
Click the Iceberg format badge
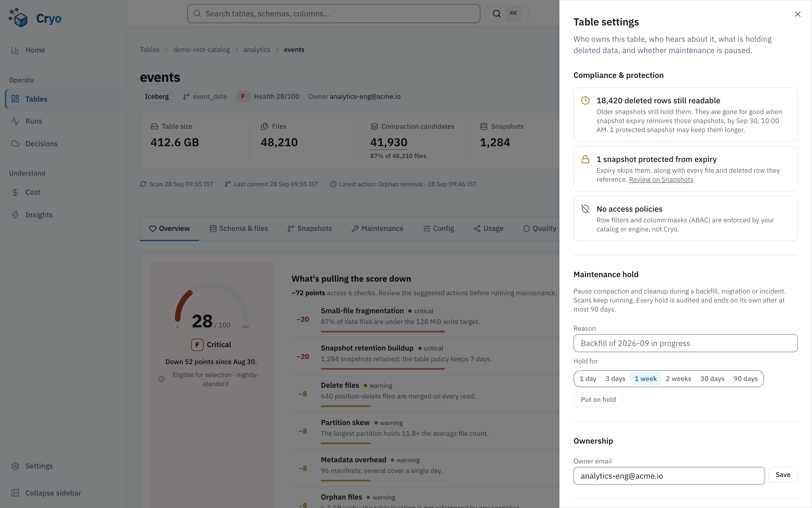tap(157, 97)
